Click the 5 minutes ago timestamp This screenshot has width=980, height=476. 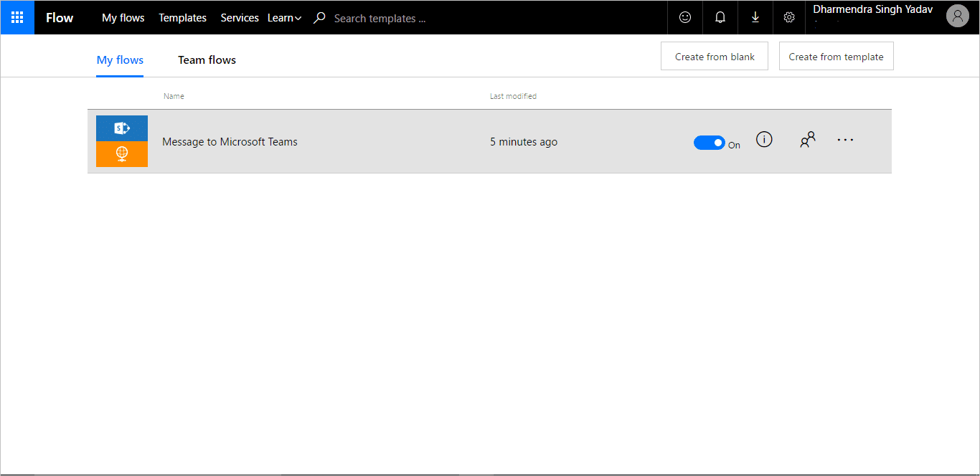tap(524, 142)
